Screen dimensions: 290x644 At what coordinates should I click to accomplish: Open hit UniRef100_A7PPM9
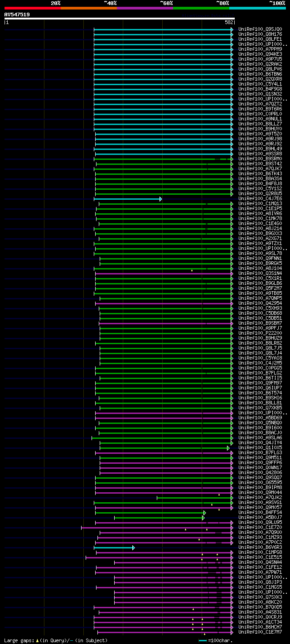260,49
